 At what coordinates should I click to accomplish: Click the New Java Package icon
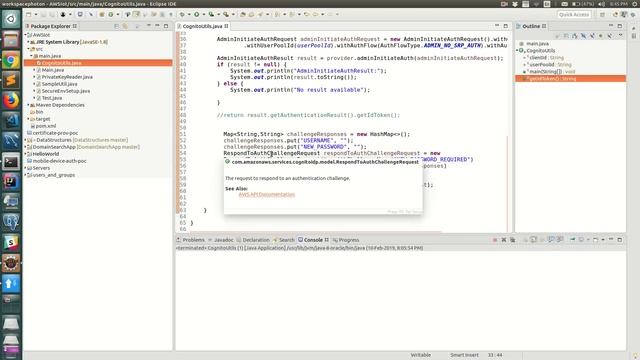click(102, 15)
